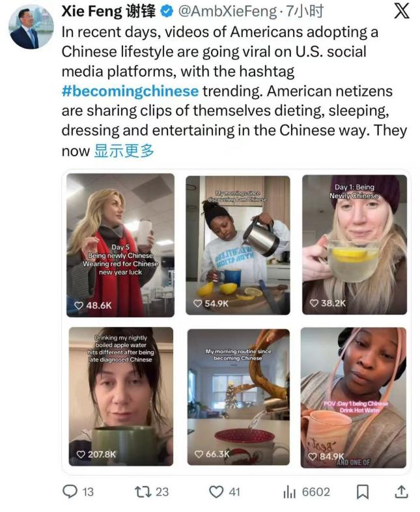420x512 pixels.
Task: View analytics via the bar chart icon
Action: point(290,492)
